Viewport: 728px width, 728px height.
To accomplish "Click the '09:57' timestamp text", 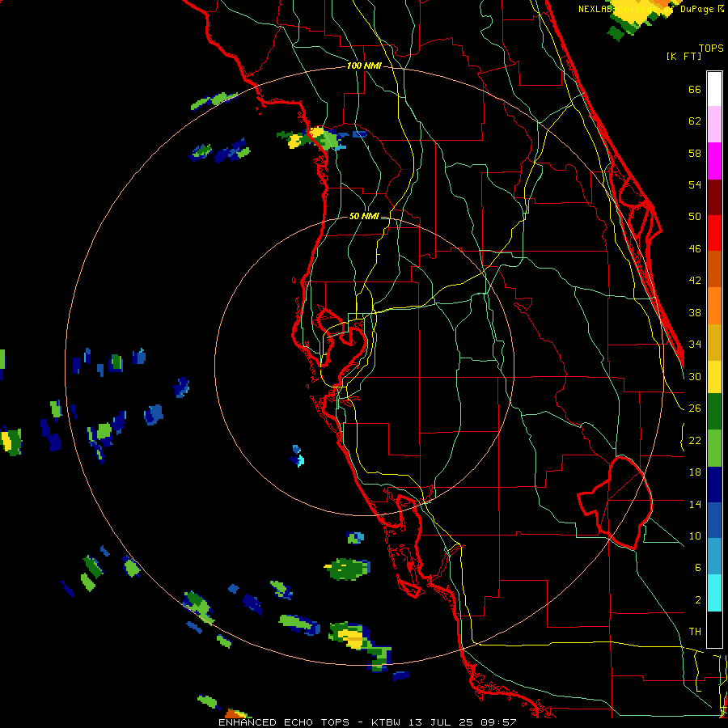I will click(x=501, y=722).
